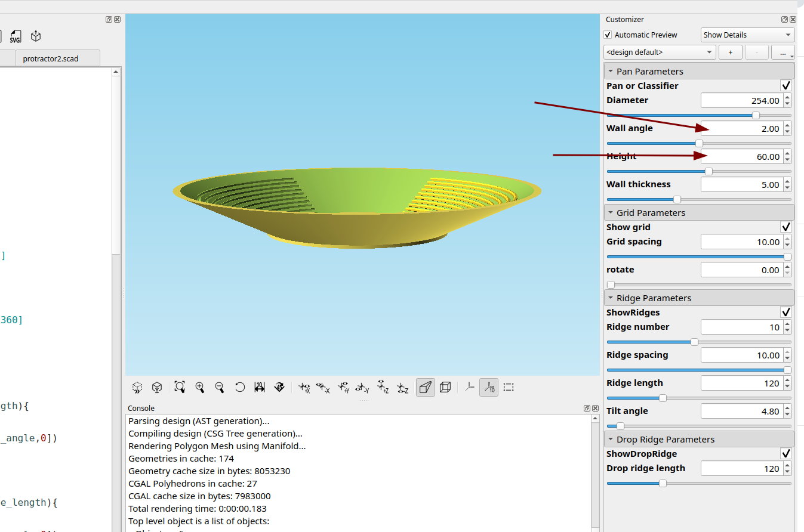Screen dimensions: 804x532
Task: Zoom in the 3D viewport
Action: pyautogui.click(x=200, y=388)
